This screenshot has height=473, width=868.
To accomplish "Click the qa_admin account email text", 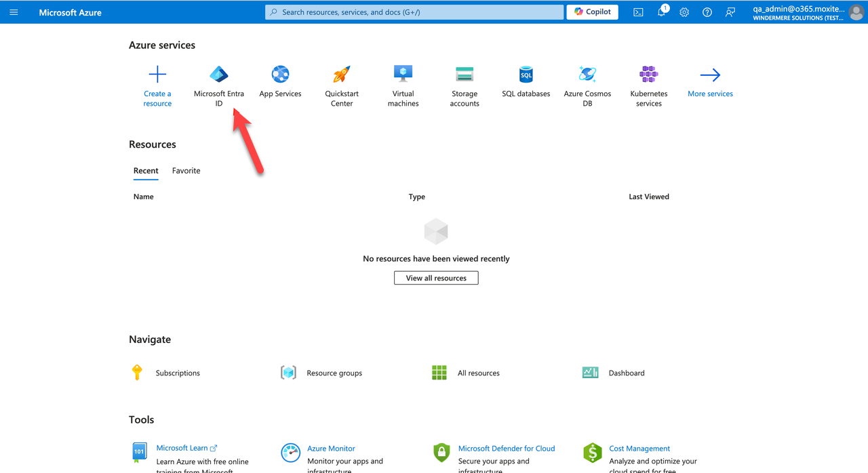I will click(x=798, y=9).
